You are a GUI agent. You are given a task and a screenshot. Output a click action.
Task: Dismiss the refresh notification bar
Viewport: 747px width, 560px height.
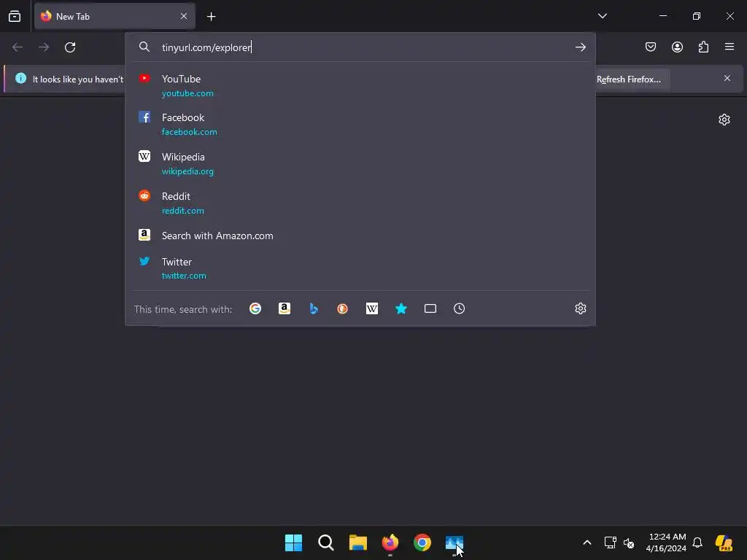tap(727, 78)
